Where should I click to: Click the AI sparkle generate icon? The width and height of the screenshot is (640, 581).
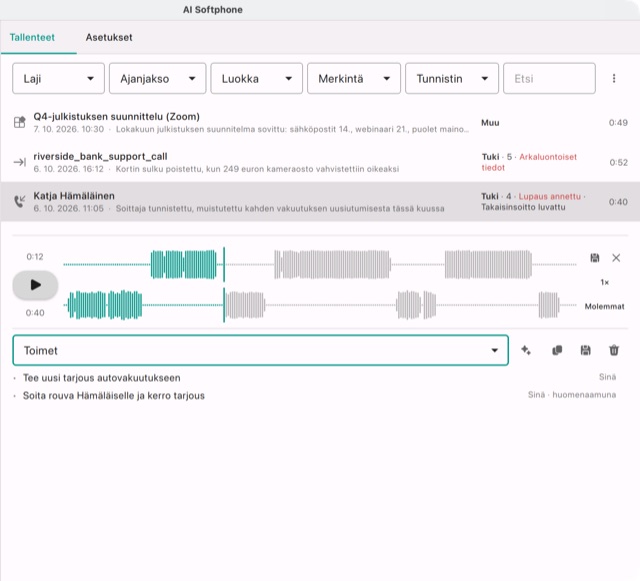point(526,350)
